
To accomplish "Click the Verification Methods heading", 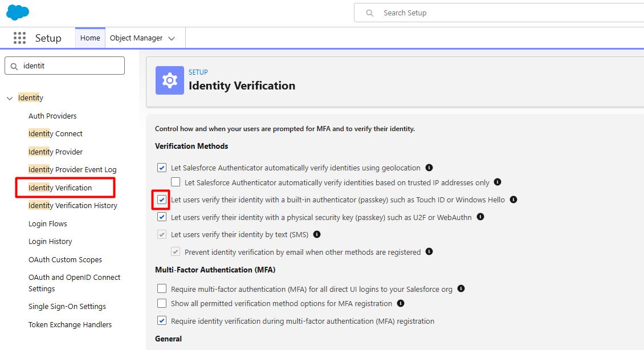I will [x=191, y=146].
